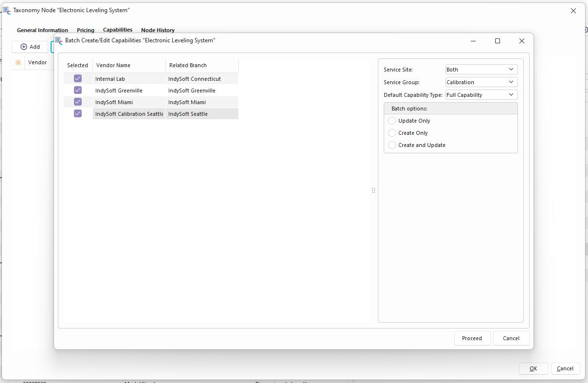
Task: Close the Batch Create/Edit Capabilities dialog
Action: (521, 41)
